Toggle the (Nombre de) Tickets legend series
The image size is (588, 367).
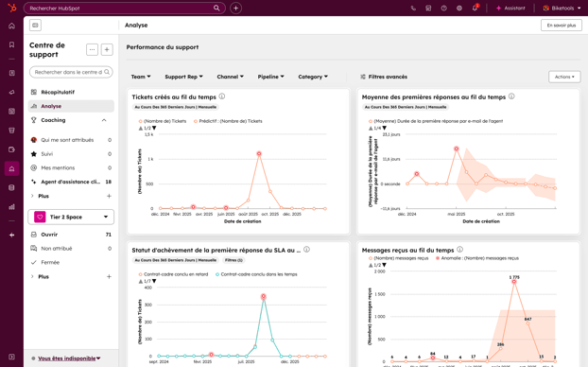pyautogui.click(x=163, y=121)
